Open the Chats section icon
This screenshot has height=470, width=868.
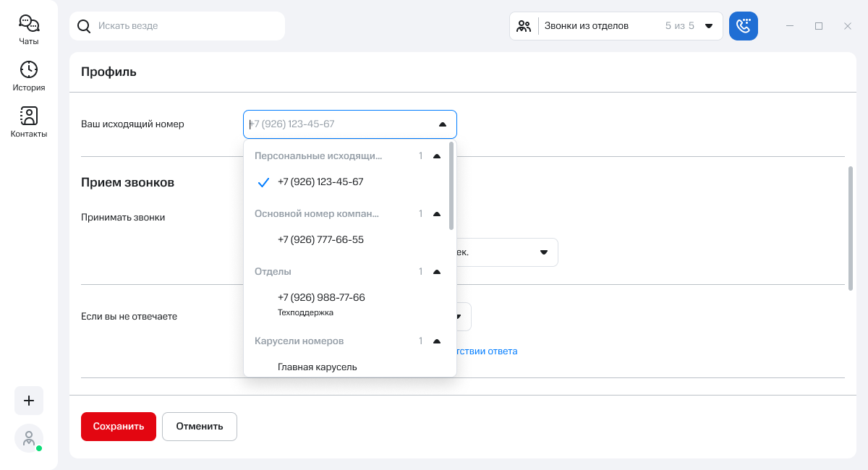29,25
